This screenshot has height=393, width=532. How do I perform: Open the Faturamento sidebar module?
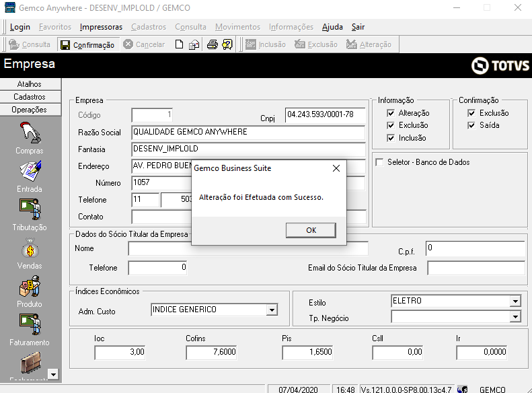30,330
